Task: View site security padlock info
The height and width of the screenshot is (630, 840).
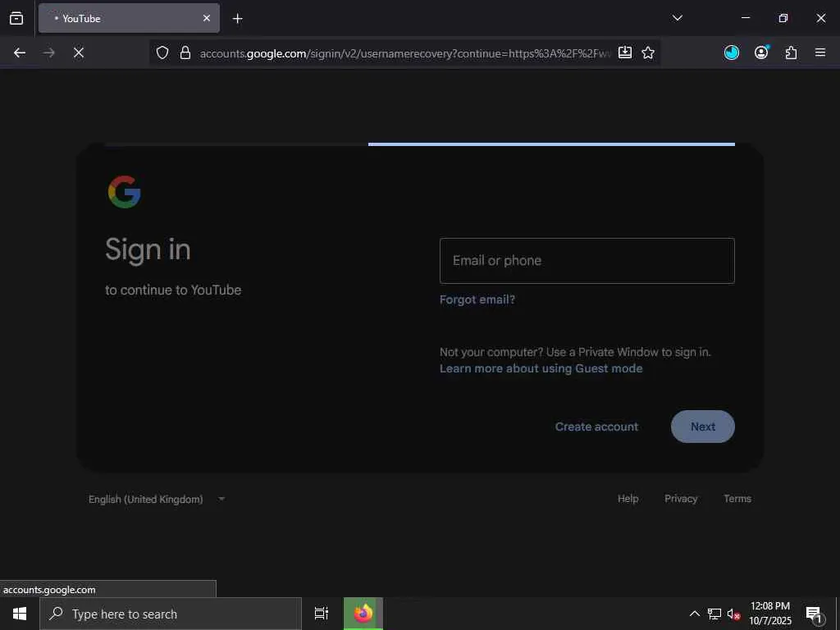Action: (185, 52)
